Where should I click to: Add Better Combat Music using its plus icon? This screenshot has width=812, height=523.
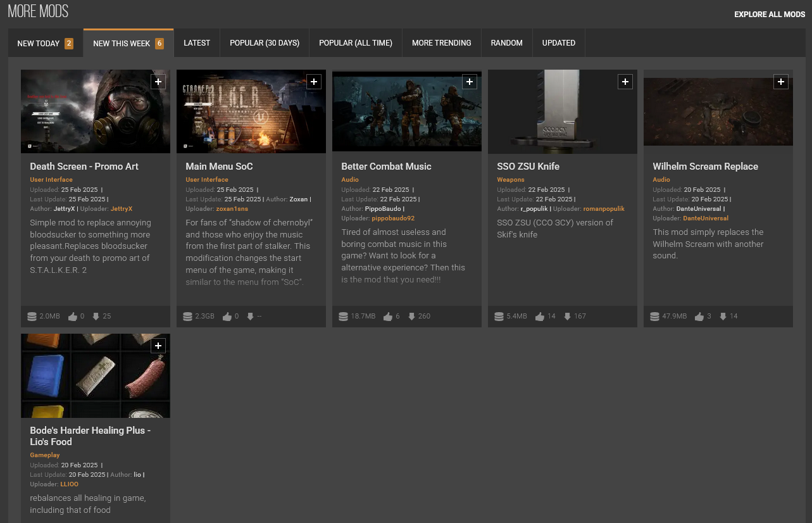[x=470, y=82]
